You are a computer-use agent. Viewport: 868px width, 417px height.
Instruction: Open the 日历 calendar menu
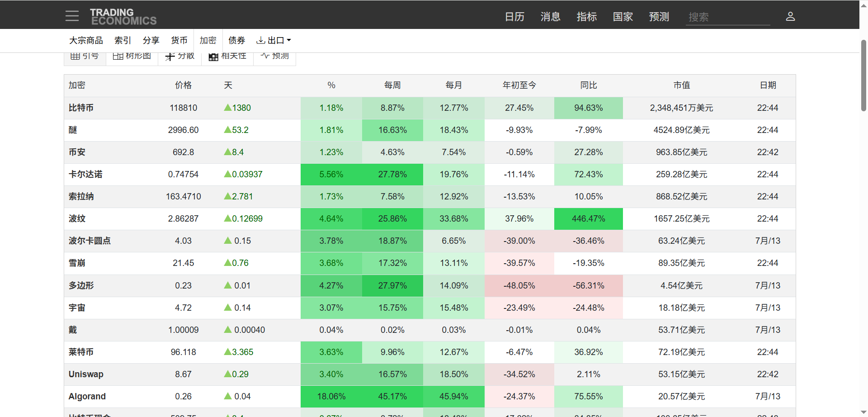514,17
